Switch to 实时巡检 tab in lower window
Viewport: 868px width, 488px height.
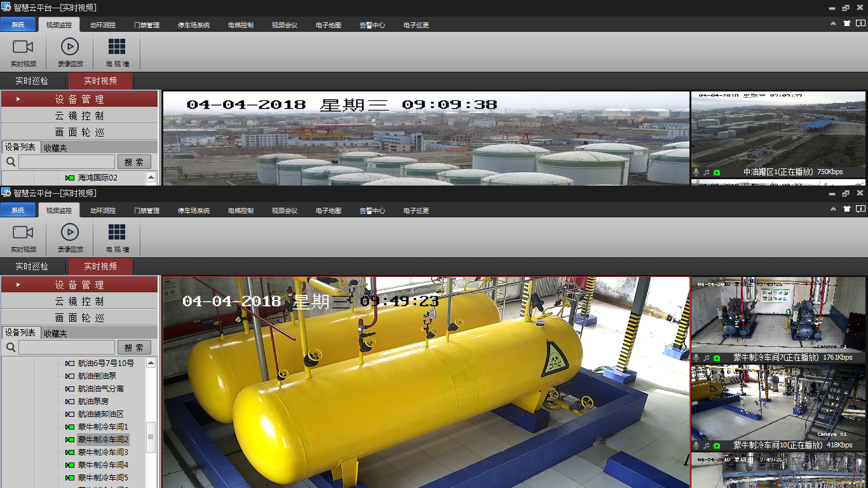32,266
